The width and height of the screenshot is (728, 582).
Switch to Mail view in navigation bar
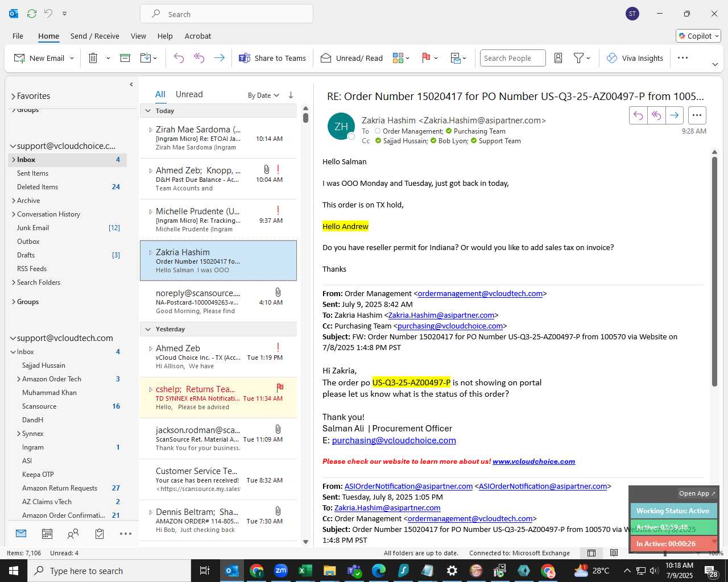click(21, 533)
